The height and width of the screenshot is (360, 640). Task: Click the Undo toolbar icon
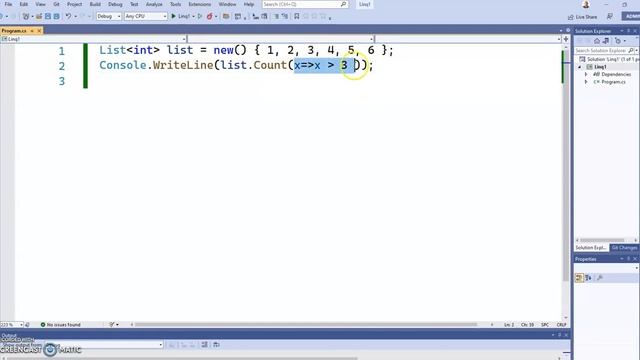click(x=68, y=16)
